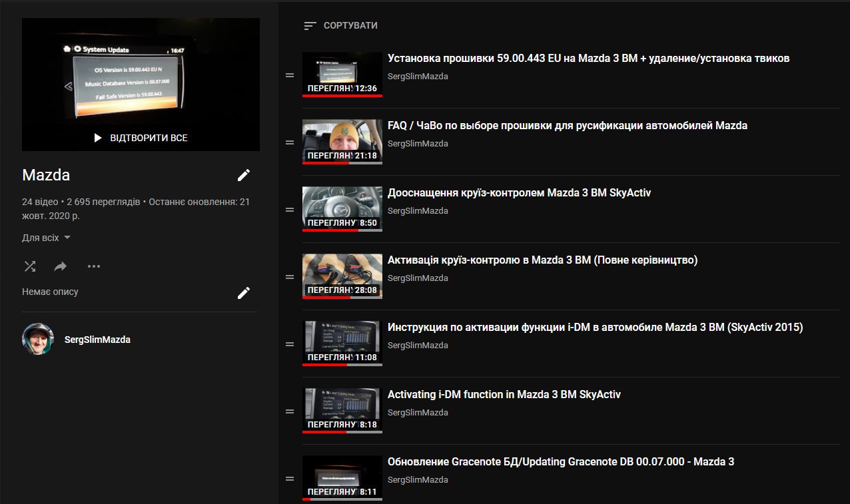Screen dimensions: 850x504
Task: Click channel name under Обновление Gracenote video
Action: pos(418,480)
